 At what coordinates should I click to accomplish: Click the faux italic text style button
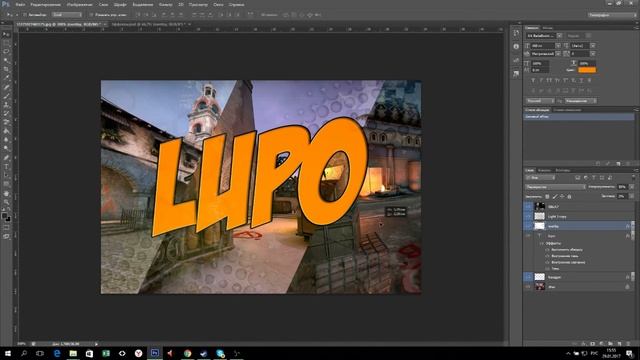(x=541, y=80)
